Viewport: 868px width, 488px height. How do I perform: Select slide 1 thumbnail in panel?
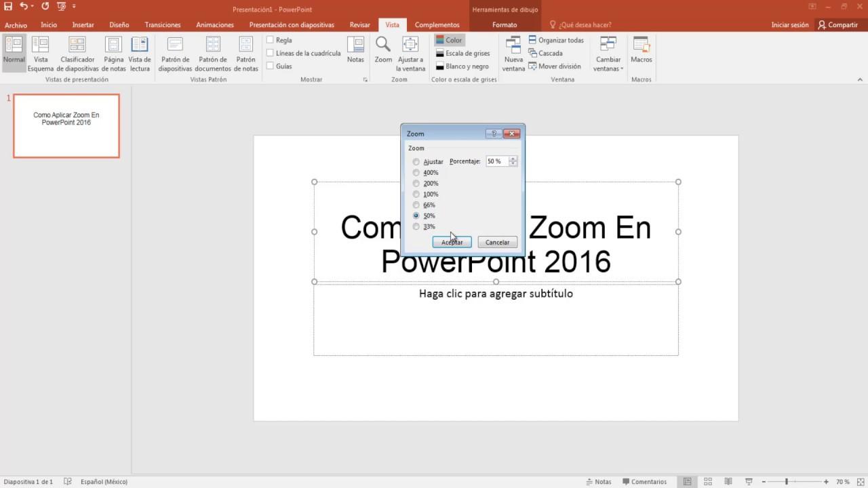point(66,126)
